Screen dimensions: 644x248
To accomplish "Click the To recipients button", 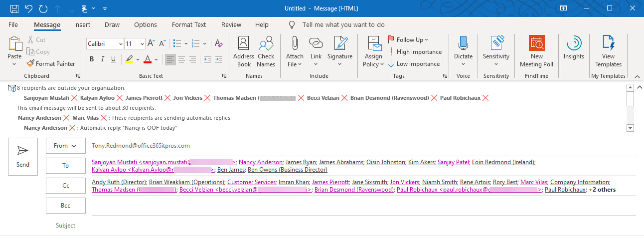I will (66, 166).
